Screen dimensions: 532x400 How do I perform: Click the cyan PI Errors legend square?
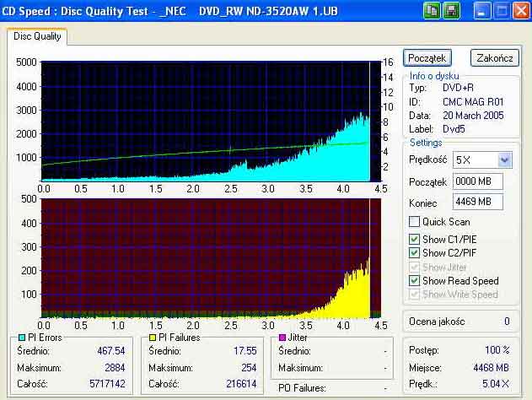tap(22, 338)
